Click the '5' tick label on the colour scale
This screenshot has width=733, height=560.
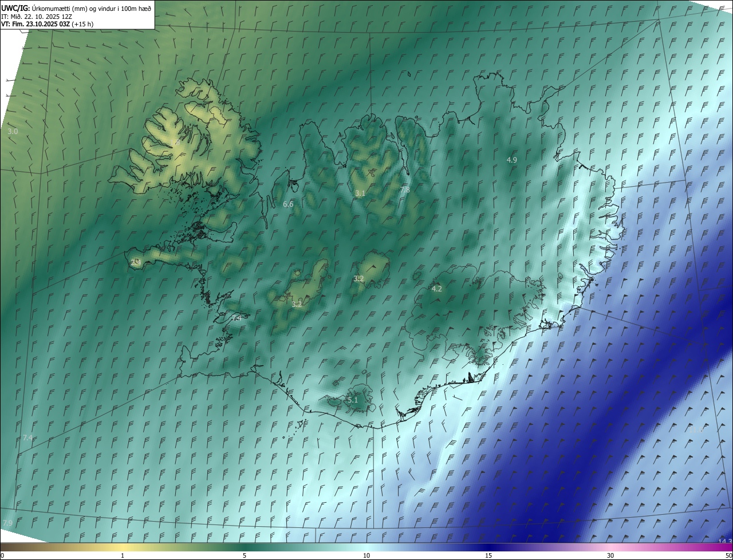pos(245,555)
